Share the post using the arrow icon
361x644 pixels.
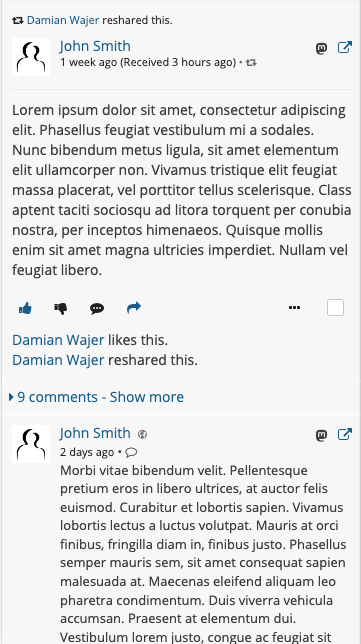134,308
